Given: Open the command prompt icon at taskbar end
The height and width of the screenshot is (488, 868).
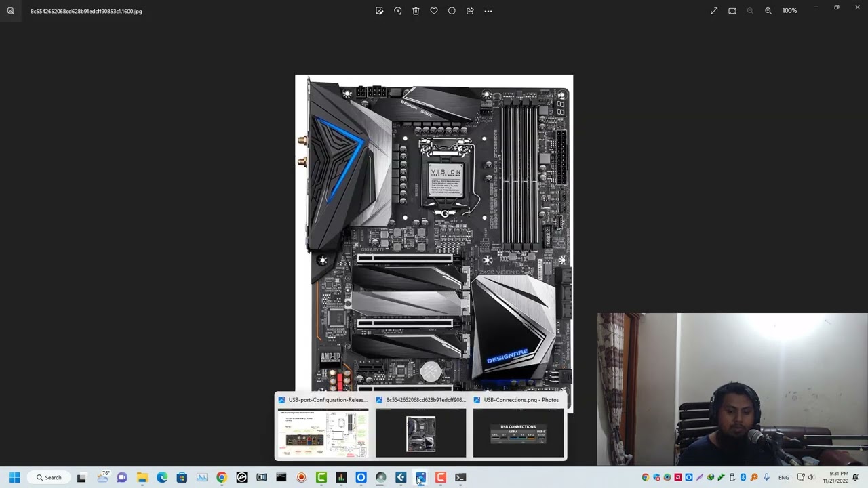Looking at the screenshot, I should pyautogui.click(x=460, y=477).
